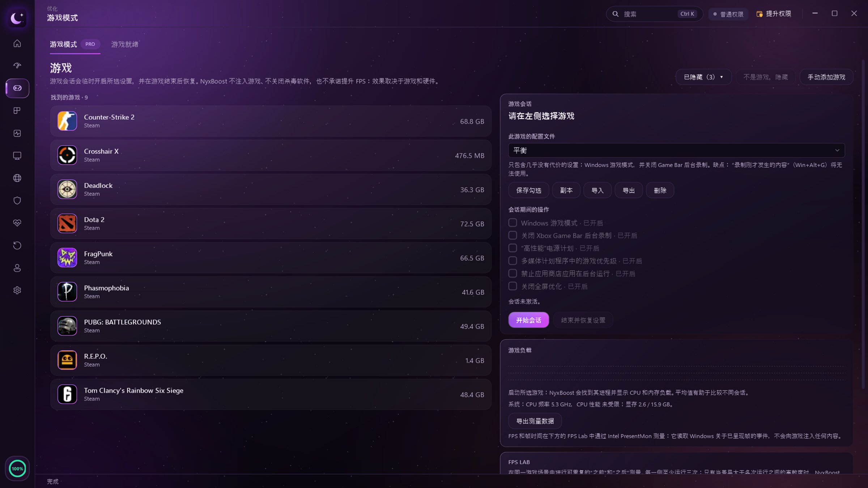Click the 删除 profile button
Viewport: 868px width, 488px height.
point(660,191)
